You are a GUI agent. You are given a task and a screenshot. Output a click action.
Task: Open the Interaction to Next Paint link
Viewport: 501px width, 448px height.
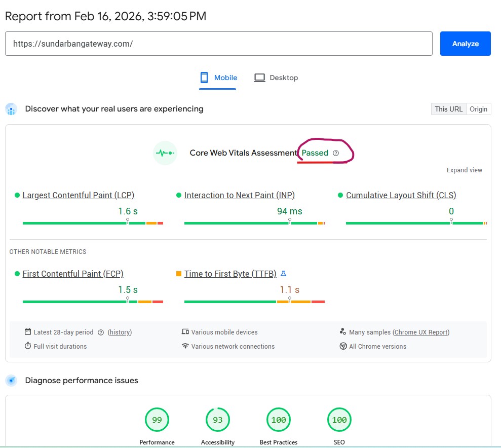point(240,195)
